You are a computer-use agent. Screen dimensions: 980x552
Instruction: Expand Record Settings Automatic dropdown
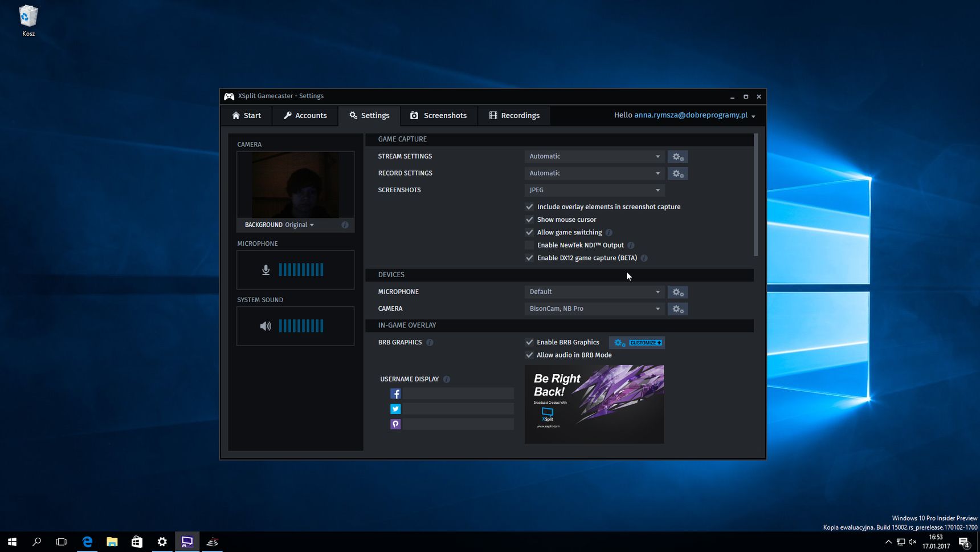click(594, 173)
